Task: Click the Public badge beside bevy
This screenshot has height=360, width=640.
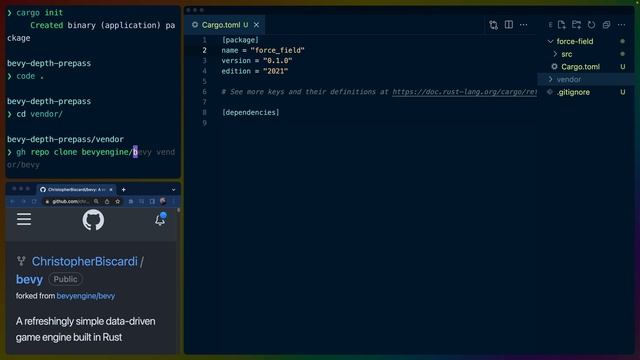Action: (65, 279)
